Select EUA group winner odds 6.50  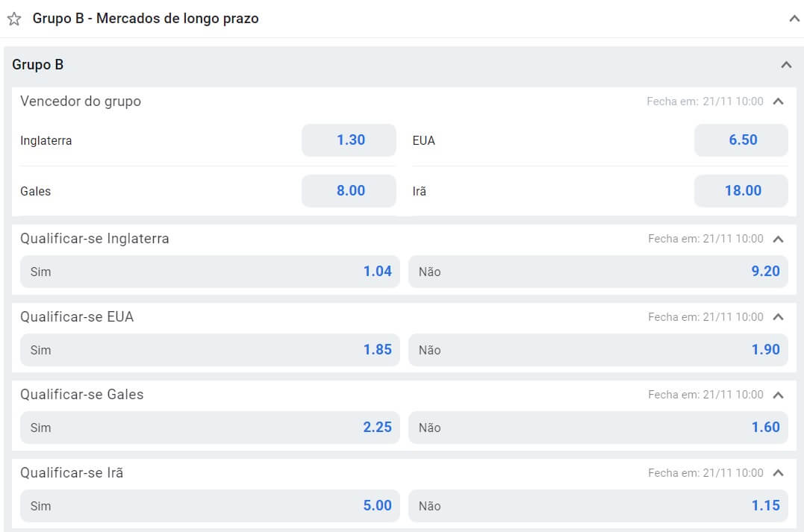(741, 140)
